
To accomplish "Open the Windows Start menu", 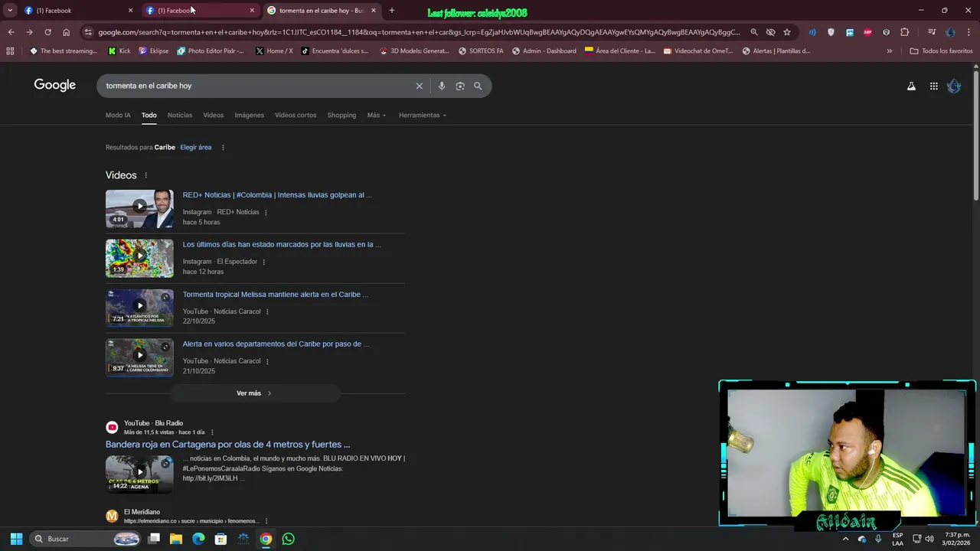I will (16, 539).
